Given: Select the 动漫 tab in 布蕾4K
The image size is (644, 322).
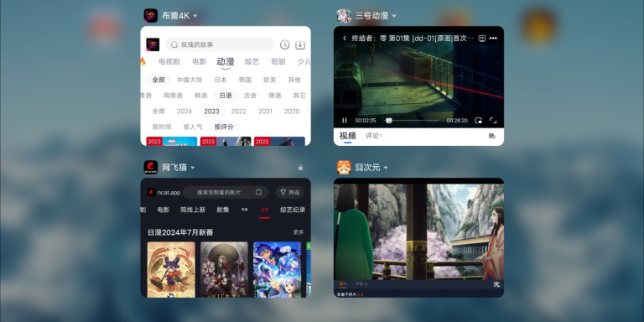Looking at the screenshot, I should coord(226,62).
